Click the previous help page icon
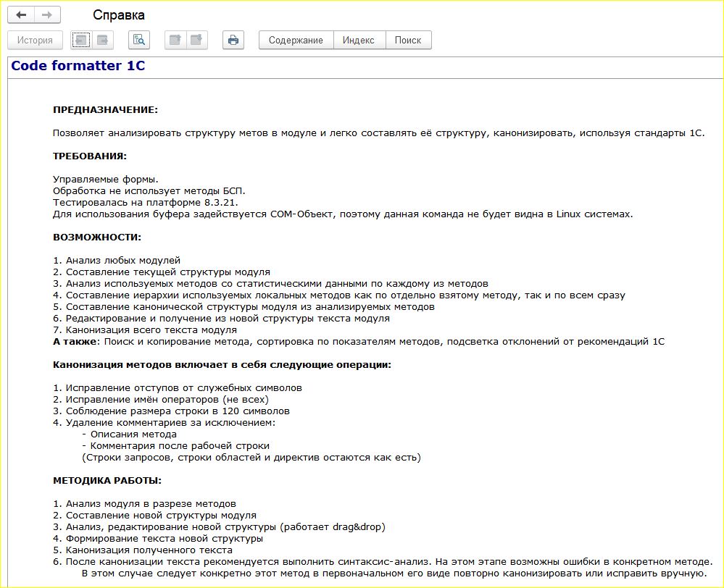This screenshot has width=724, height=588. [80, 40]
